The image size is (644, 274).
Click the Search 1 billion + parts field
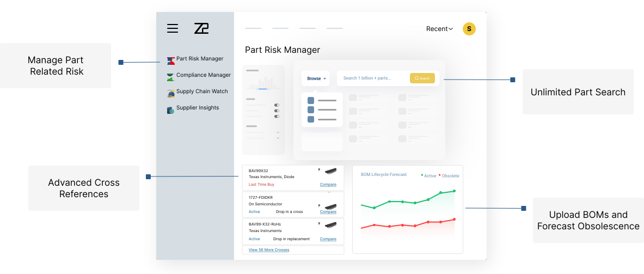374,78
